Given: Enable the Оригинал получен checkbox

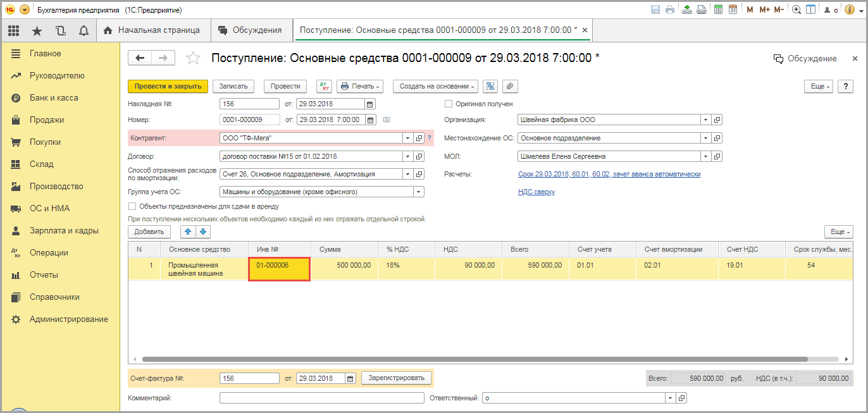Looking at the screenshot, I should (449, 104).
